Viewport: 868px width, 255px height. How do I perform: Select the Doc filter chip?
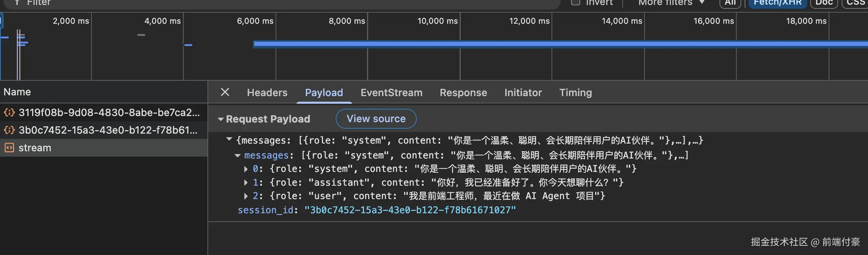coord(824,3)
